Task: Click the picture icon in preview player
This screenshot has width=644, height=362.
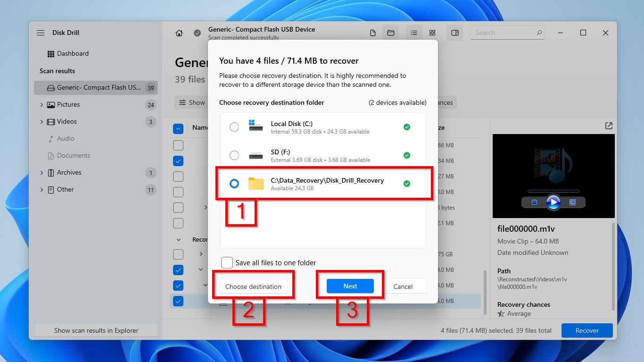Action: (x=572, y=202)
